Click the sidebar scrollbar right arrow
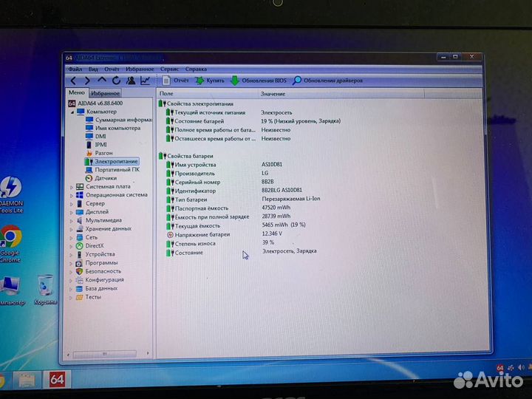 coord(148,353)
